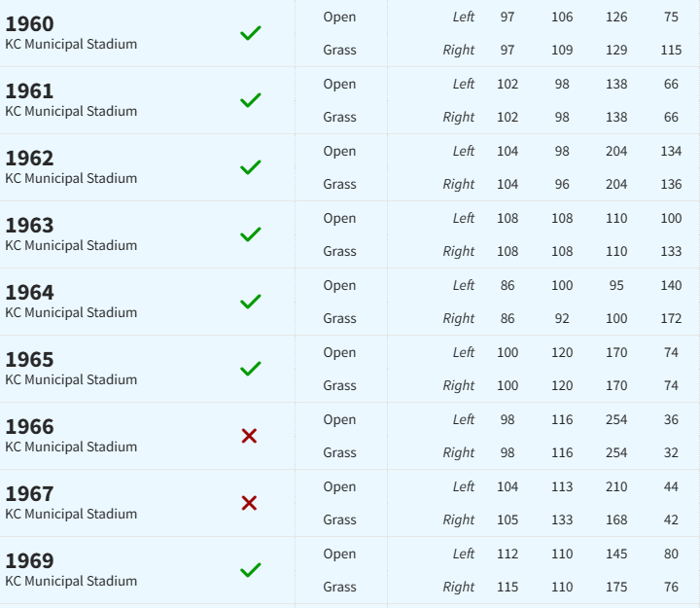
Task: Click the green checkmark for 1960
Action: (x=251, y=33)
